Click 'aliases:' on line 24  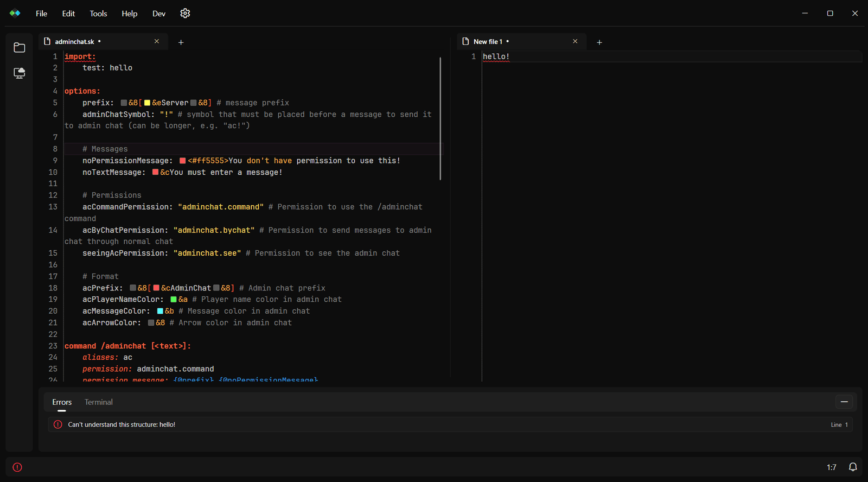pos(100,357)
